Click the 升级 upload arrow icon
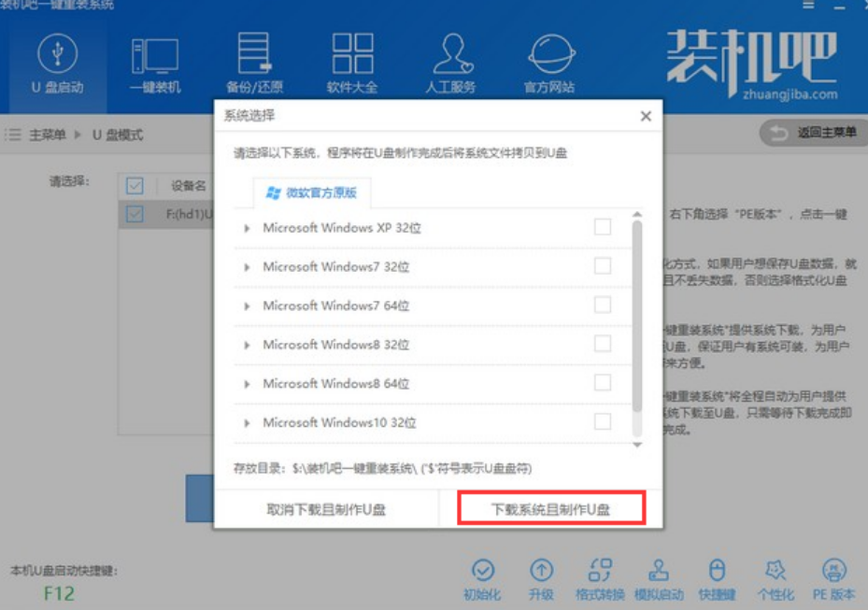Viewport: 868px width, 610px height. pyautogui.click(x=541, y=570)
